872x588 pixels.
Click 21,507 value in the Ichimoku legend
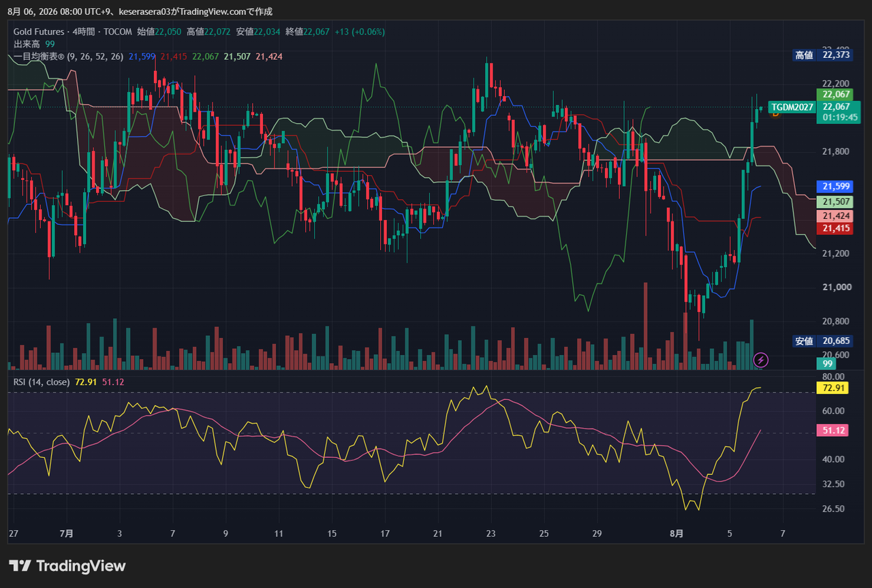tap(237, 57)
